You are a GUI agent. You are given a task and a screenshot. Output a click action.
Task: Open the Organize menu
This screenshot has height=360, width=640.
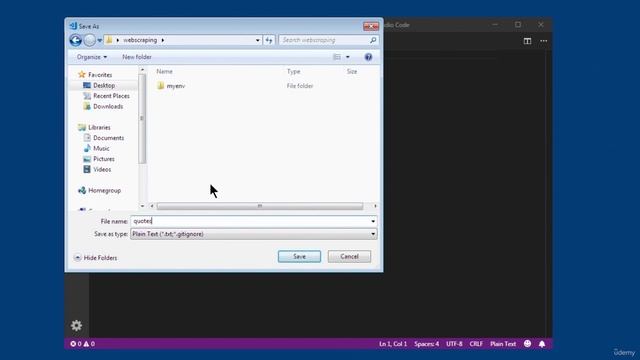[x=92, y=57]
